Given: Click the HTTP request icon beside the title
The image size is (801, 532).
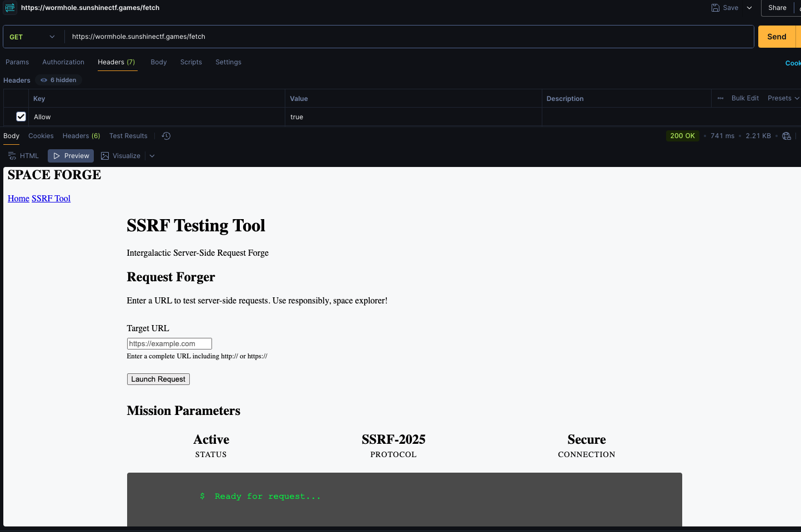Looking at the screenshot, I should [x=10, y=8].
